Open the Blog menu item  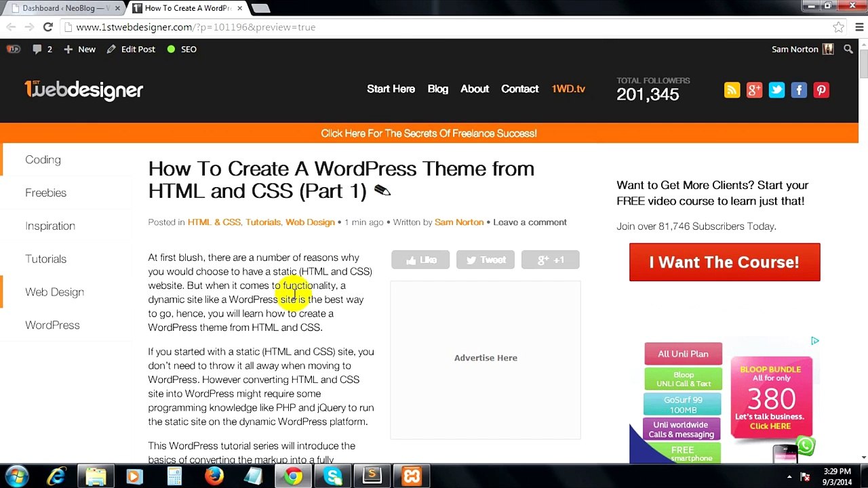coord(437,89)
